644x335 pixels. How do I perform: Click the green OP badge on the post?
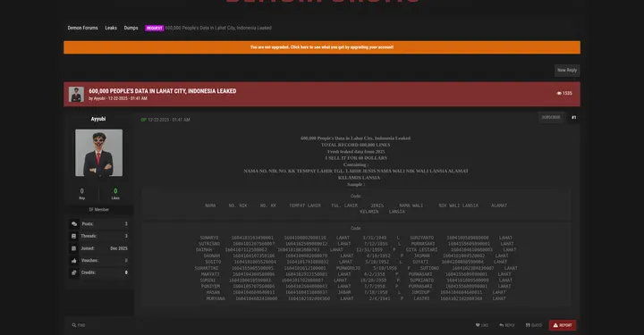click(x=143, y=120)
